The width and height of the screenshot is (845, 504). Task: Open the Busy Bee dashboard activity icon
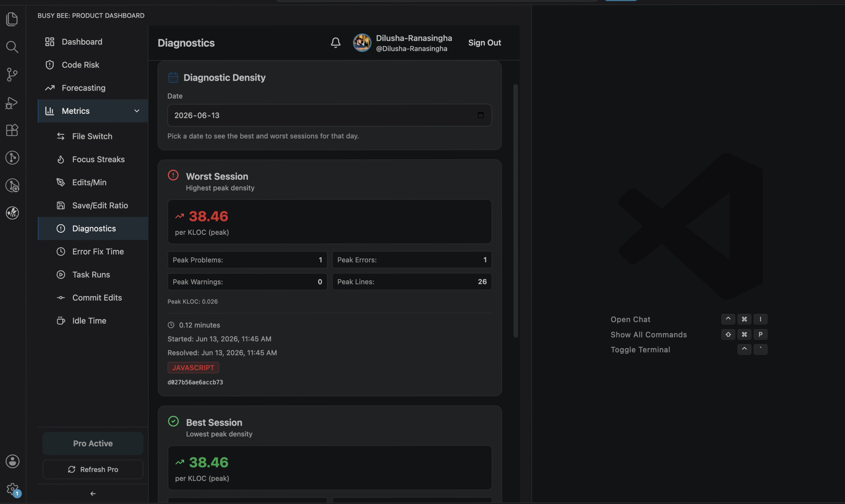[12, 213]
